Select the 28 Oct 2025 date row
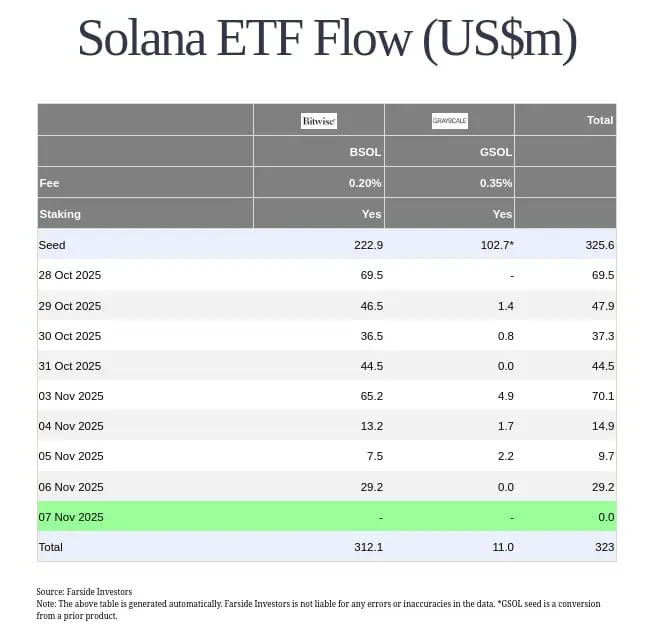 (x=70, y=275)
